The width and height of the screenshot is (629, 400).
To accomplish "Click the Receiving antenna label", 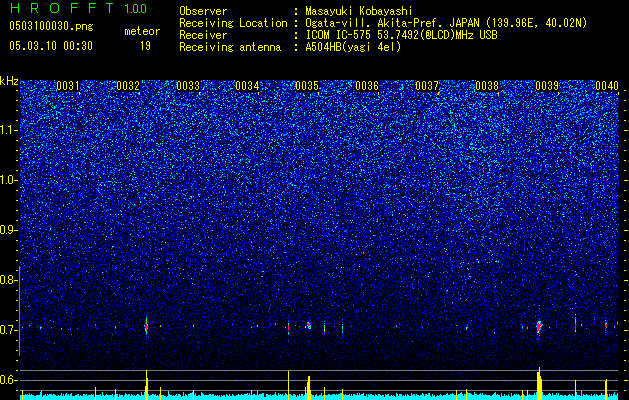I will coord(230,47).
